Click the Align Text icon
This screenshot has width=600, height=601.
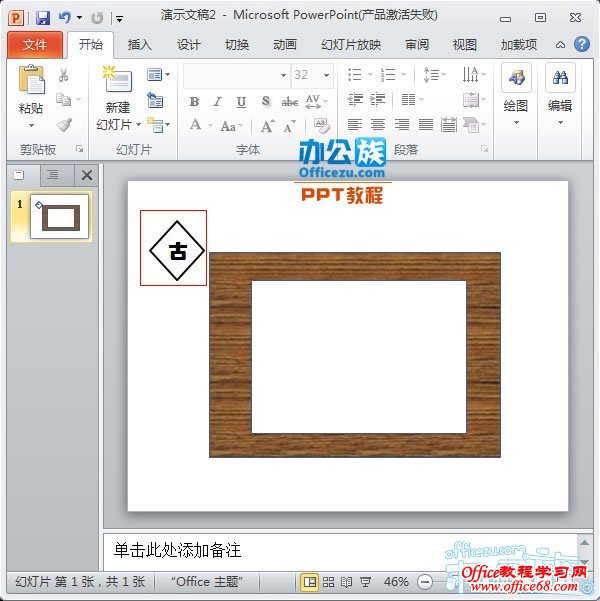pos(474,100)
